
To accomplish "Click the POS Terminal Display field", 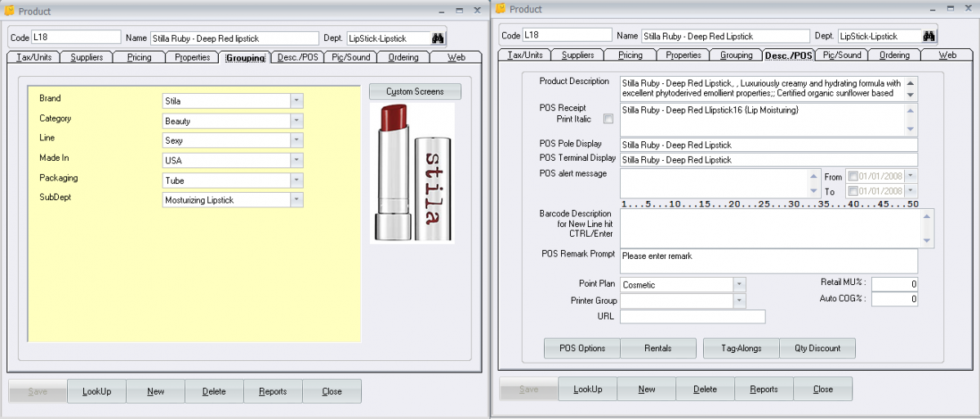I will pyautogui.click(x=768, y=160).
